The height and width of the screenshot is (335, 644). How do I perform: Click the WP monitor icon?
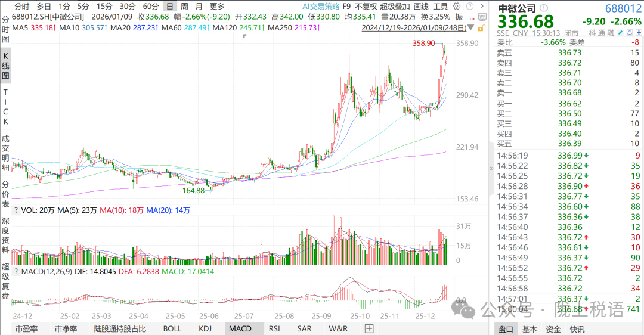(482, 17)
